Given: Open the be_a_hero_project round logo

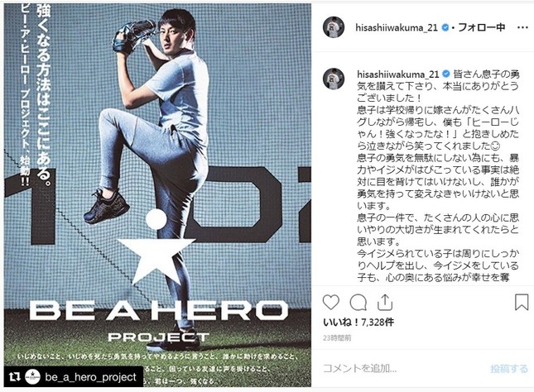Looking at the screenshot, I should pyautogui.click(x=32, y=376).
